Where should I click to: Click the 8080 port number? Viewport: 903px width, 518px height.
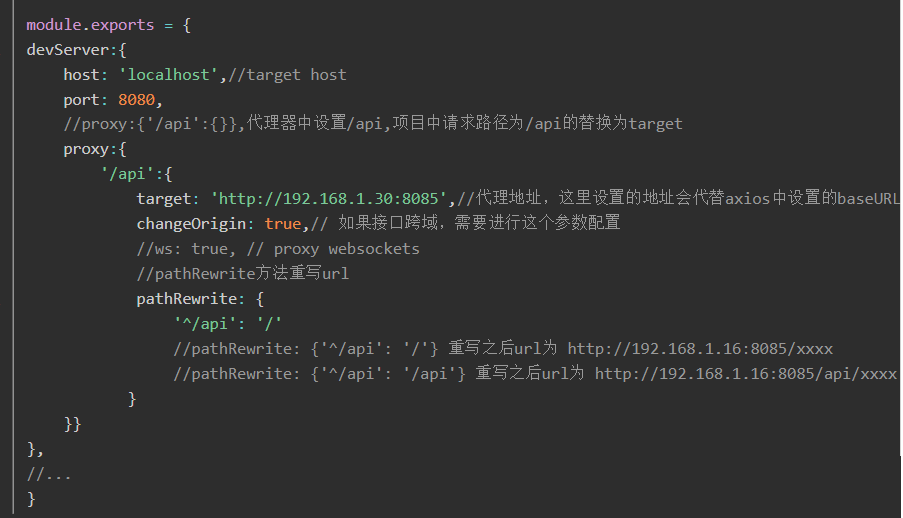pos(136,100)
